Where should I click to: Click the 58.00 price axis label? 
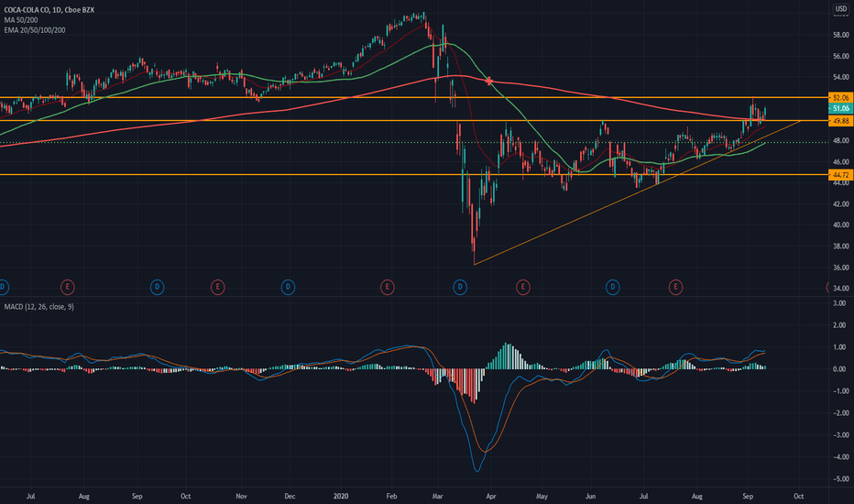(x=841, y=35)
